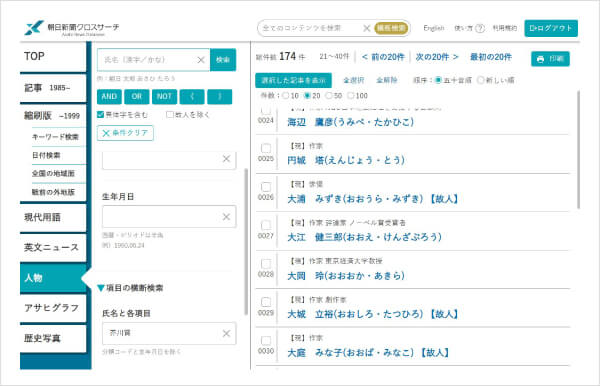This screenshot has height=386, width=600.
Task: Open the 英文ニュース sidebar tab
Action: 53,248
